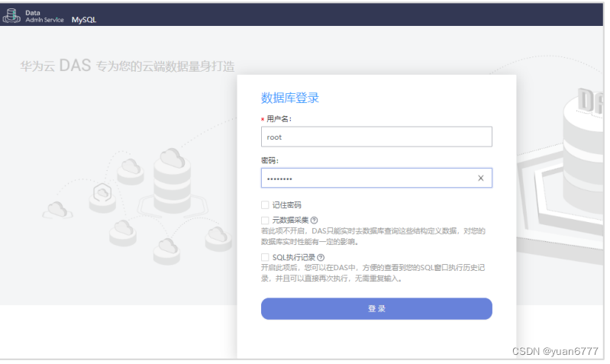610x364 pixels.
Task: Click the 用户名 field label
Action: point(280,120)
